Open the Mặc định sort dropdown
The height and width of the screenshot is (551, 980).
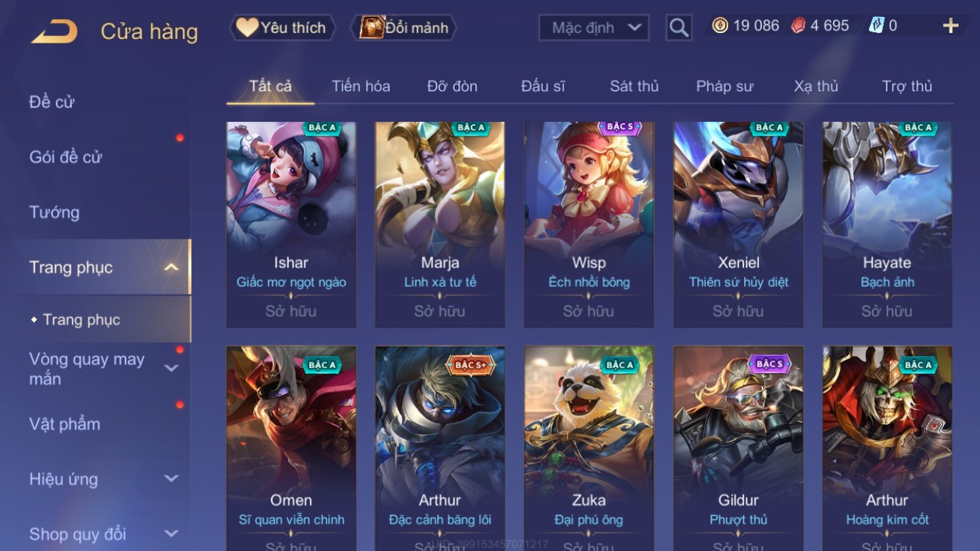pyautogui.click(x=594, y=28)
